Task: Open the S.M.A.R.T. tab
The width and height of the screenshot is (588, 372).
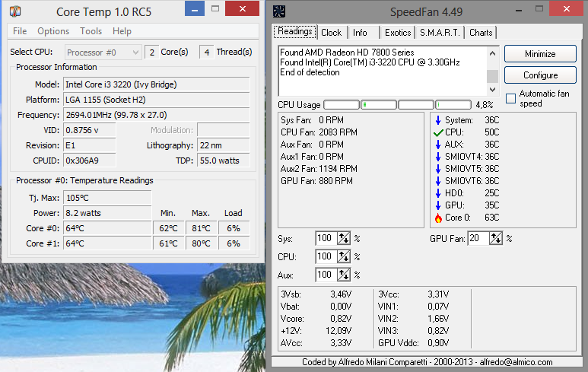Action: [440, 33]
